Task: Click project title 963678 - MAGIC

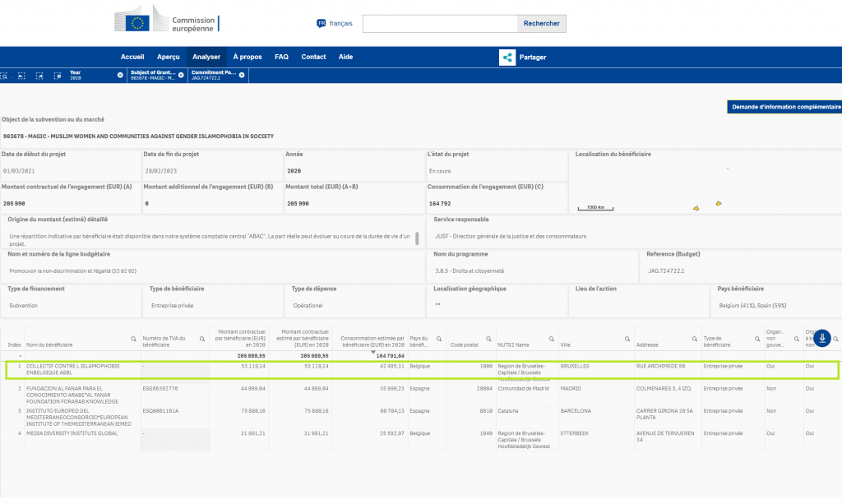Action: [138, 136]
